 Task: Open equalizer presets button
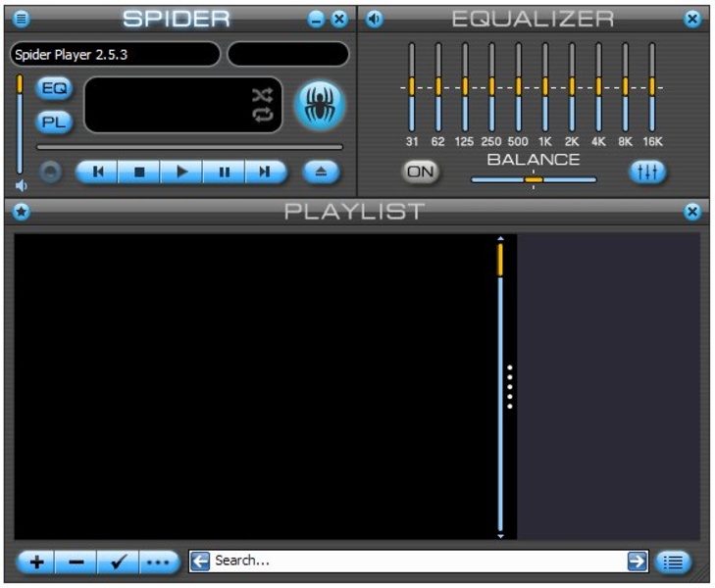tap(647, 171)
